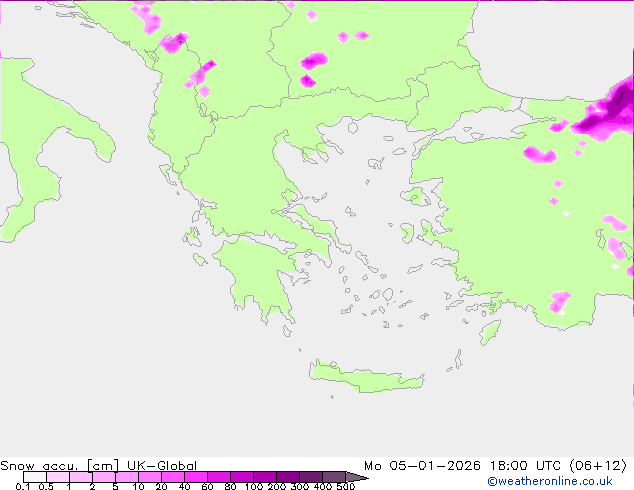The image size is (634, 490).
Task: Open the weatheronline.co.uk copyright link
Action: (550, 481)
